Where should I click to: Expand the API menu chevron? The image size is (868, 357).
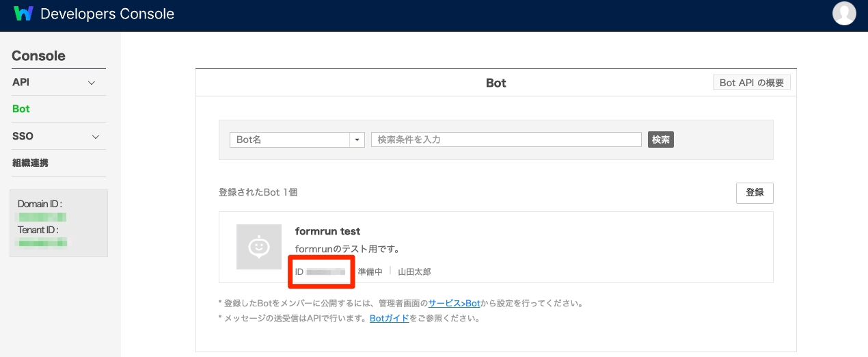[x=92, y=83]
